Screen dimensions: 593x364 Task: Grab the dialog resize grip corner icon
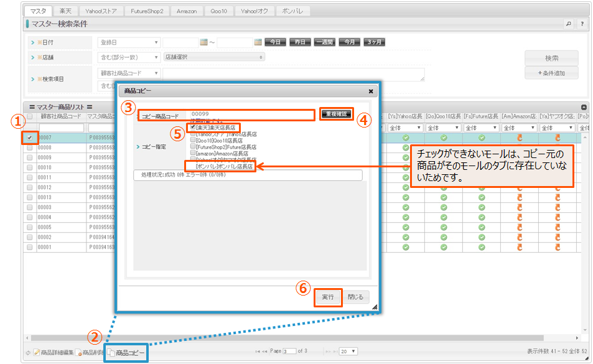point(375,307)
